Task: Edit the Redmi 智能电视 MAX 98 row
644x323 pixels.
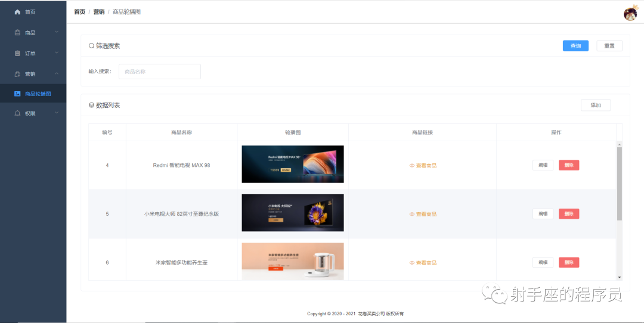Action: [543, 165]
